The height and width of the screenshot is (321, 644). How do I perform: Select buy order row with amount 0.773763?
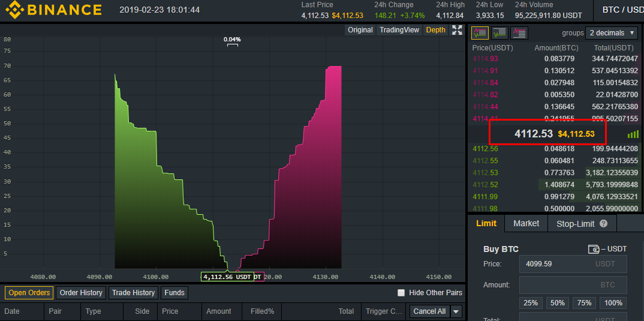coord(556,172)
